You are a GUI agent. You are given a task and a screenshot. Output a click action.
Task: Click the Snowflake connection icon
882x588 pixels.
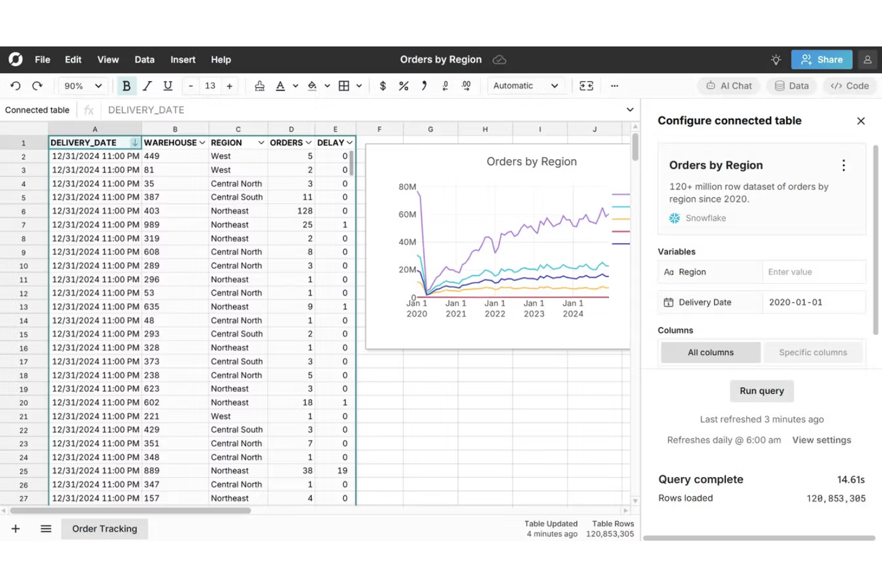(675, 218)
